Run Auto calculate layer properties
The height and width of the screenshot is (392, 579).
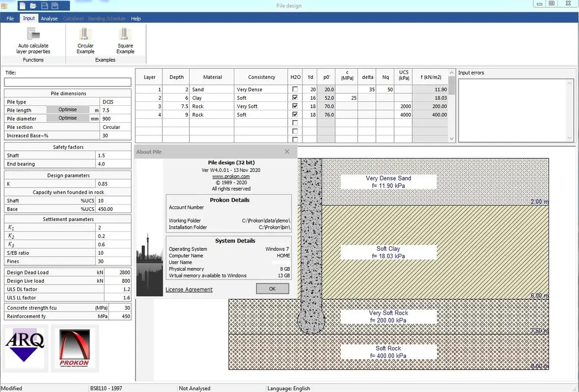[33, 41]
